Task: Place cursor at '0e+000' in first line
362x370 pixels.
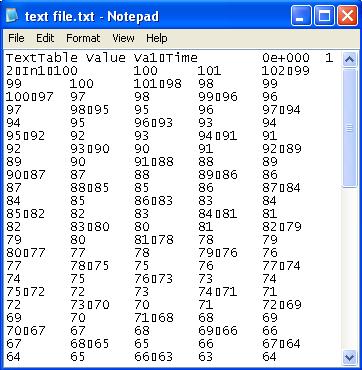Action: pyautogui.click(x=286, y=58)
